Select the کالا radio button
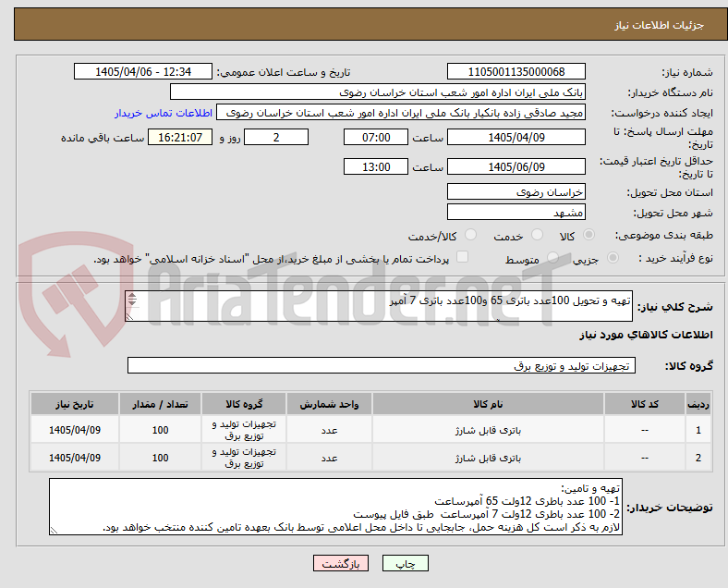728x588 pixels. pyautogui.click(x=588, y=235)
